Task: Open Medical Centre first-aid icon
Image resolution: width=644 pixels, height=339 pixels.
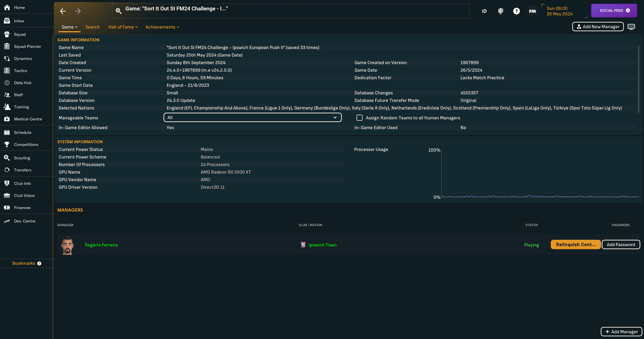Action: point(7,119)
